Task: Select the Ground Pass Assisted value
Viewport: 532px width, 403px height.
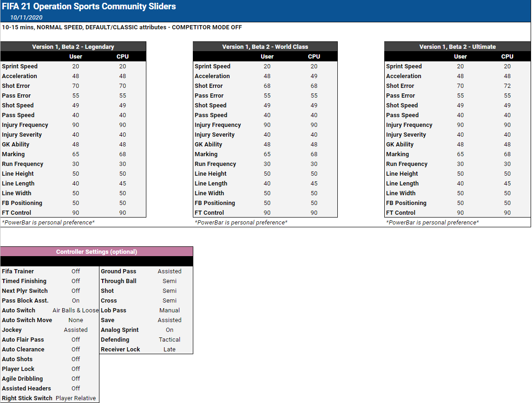Action: (170, 271)
